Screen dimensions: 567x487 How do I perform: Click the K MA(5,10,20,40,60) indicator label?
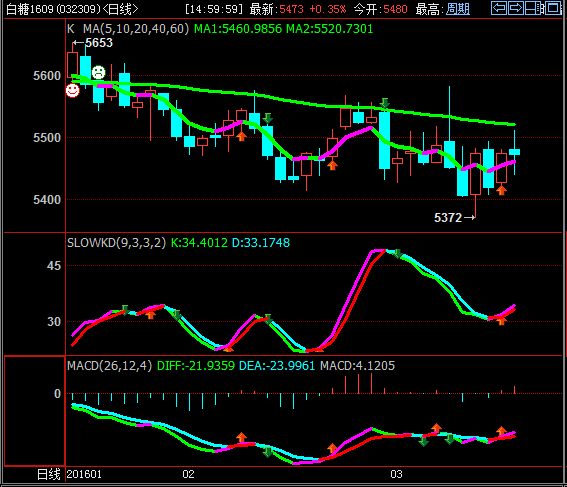(128, 29)
